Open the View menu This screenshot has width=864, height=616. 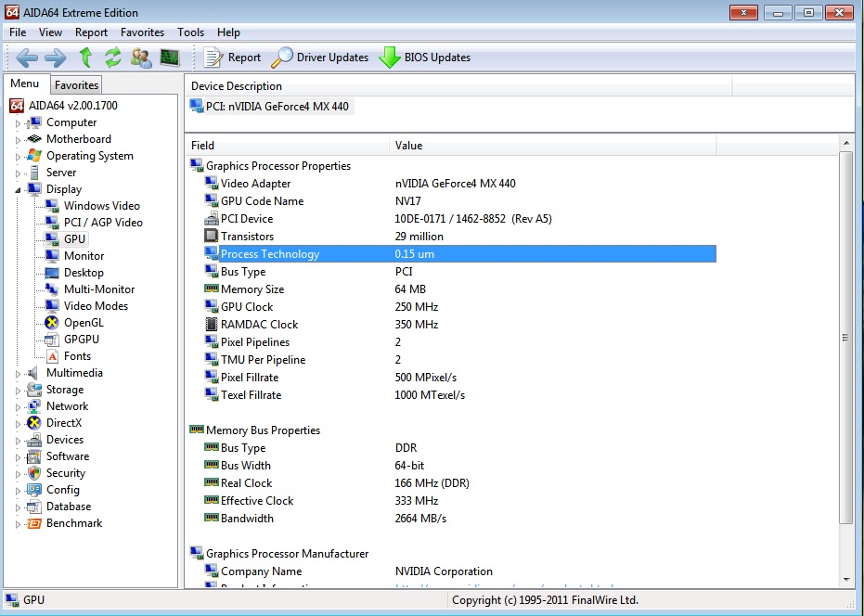tap(50, 32)
